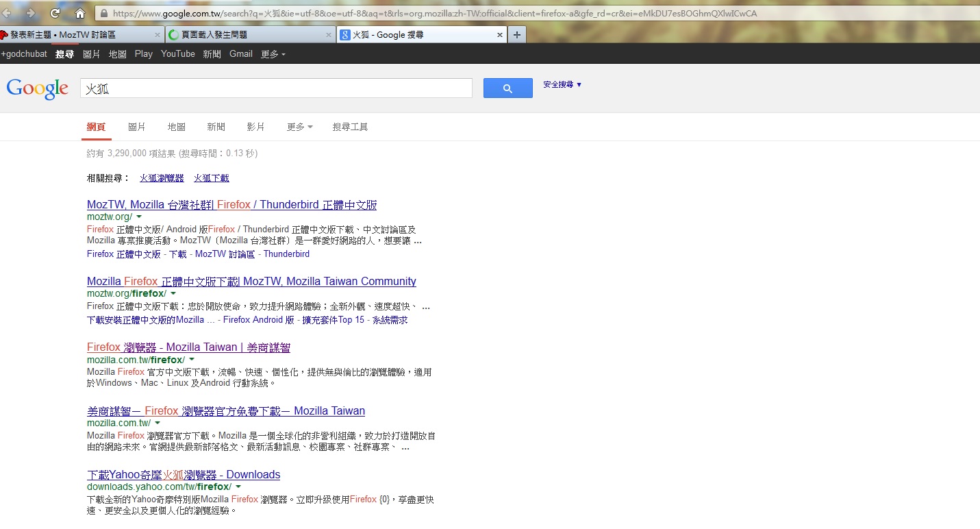Open related search 火狐下載
The width and height of the screenshot is (980, 529).
click(212, 178)
